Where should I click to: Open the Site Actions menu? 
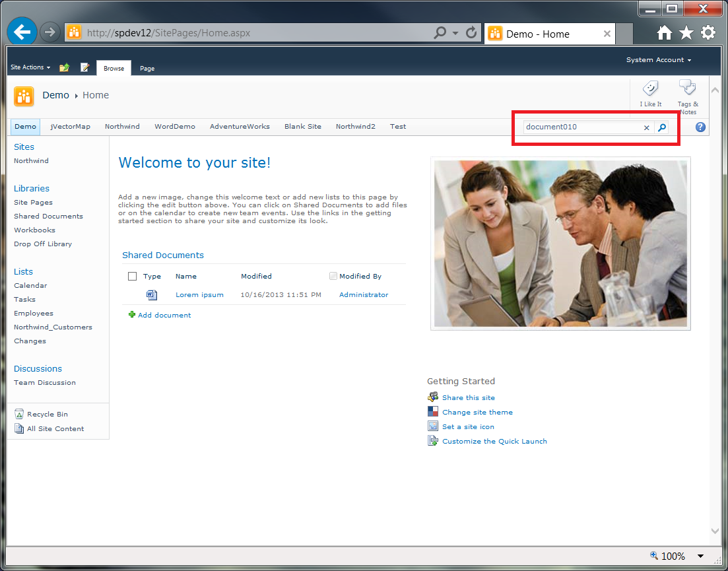[30, 67]
